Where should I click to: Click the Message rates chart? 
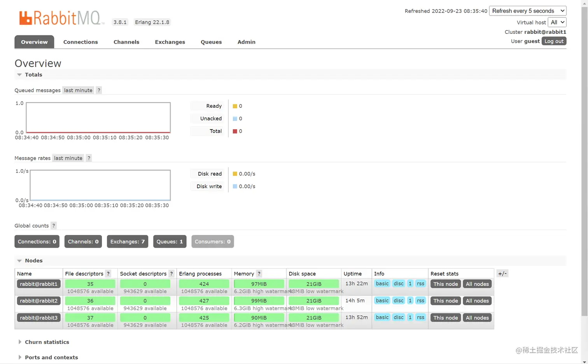click(x=100, y=185)
